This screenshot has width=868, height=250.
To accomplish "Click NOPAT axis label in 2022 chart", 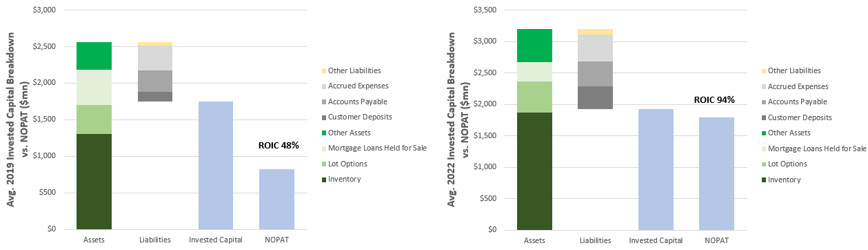I will (716, 240).
